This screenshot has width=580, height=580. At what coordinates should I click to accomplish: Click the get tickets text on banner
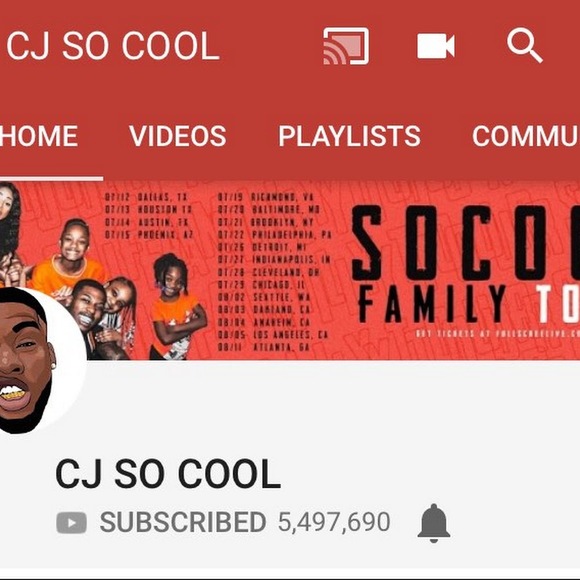click(x=498, y=334)
